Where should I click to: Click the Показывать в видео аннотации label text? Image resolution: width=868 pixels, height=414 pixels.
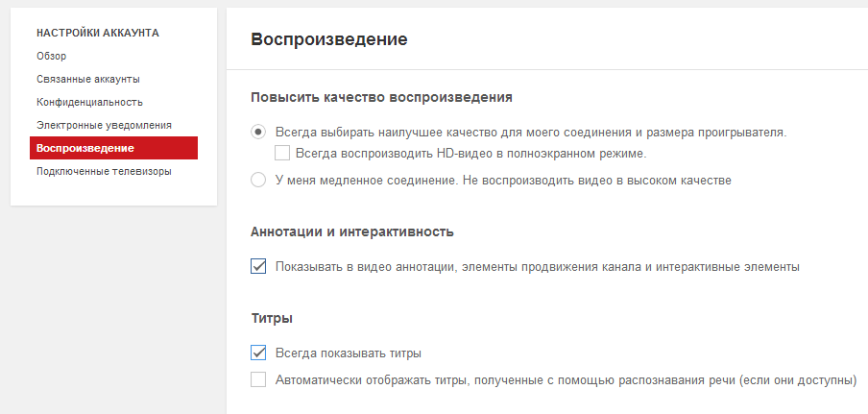537,266
